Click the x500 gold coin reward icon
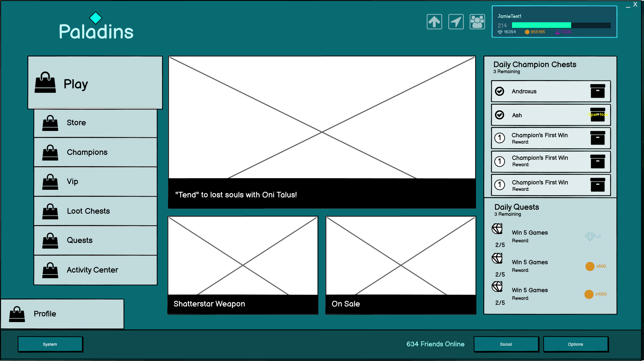The image size is (644, 361). [x=590, y=266]
